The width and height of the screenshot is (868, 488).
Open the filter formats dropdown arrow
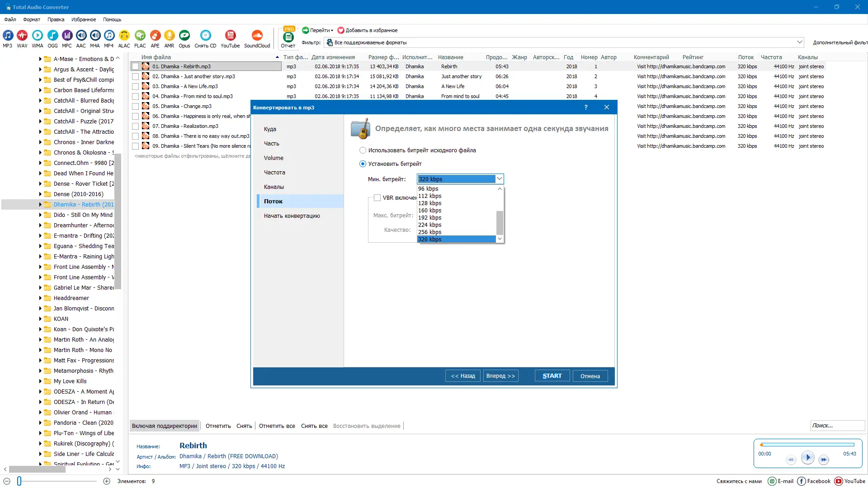(x=799, y=42)
